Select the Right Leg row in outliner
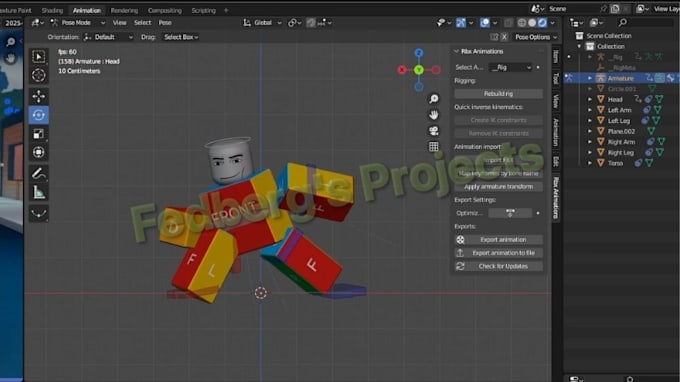680x382 pixels. point(621,153)
